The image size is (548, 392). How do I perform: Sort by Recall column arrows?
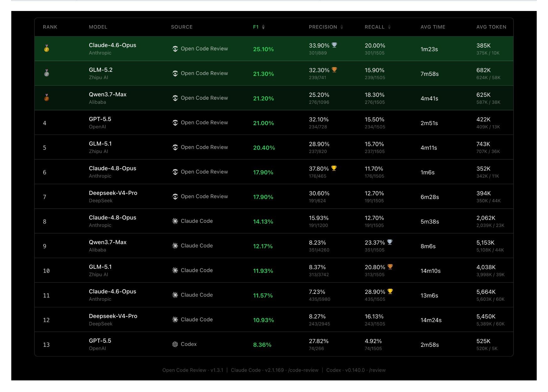[x=389, y=27]
